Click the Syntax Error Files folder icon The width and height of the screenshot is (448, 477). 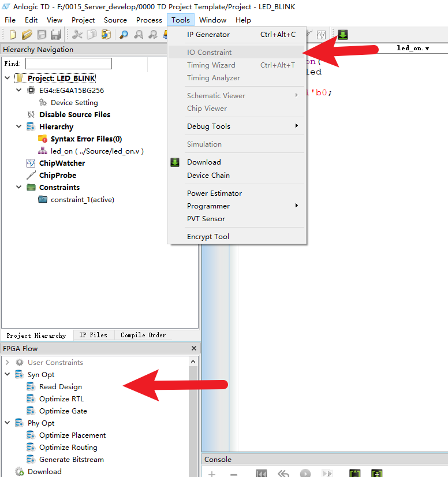point(43,139)
